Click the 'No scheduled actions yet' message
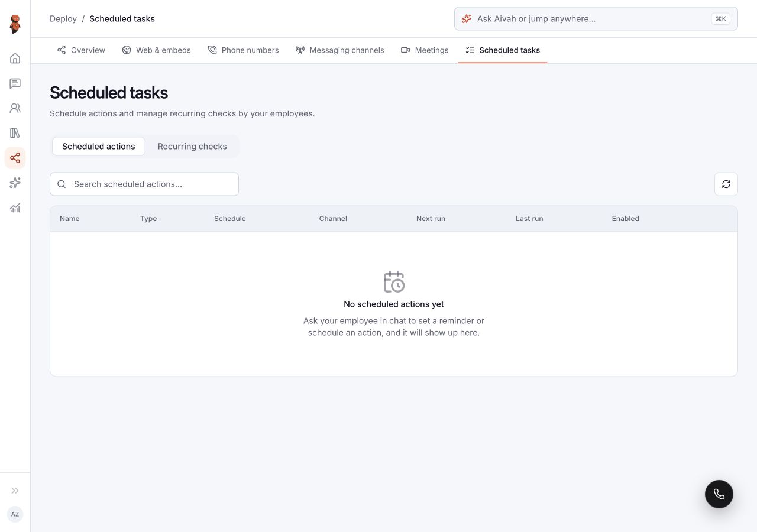 point(394,304)
